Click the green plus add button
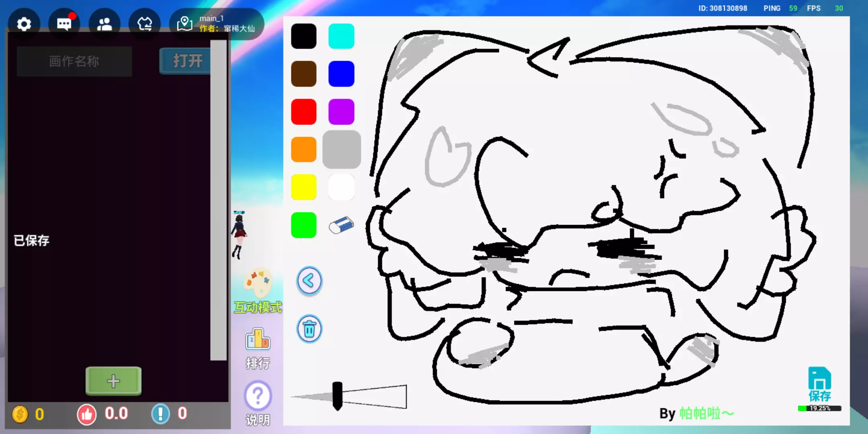The height and width of the screenshot is (434, 868). [113, 381]
